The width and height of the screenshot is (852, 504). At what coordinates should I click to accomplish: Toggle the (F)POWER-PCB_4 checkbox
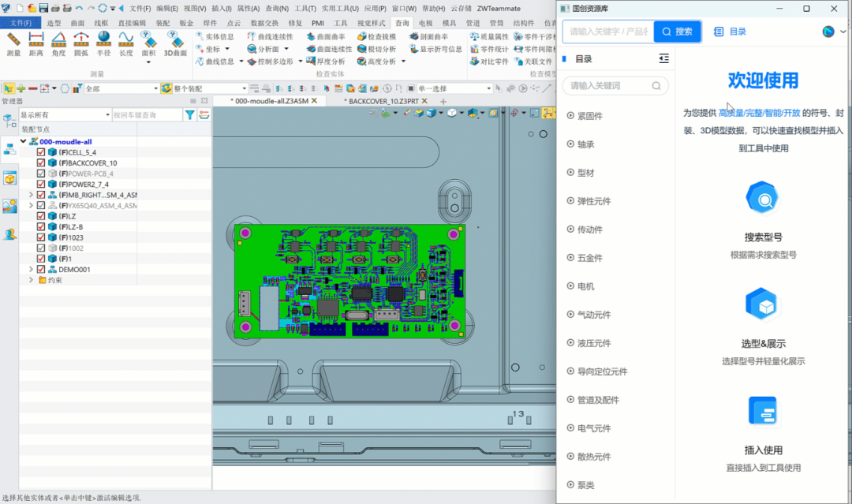[x=41, y=174]
